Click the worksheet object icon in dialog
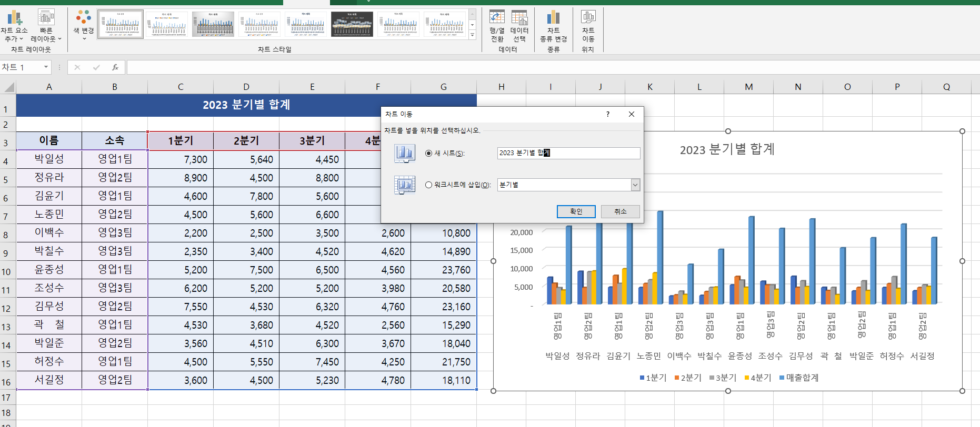Viewport: 980px width, 427px height. tap(405, 185)
